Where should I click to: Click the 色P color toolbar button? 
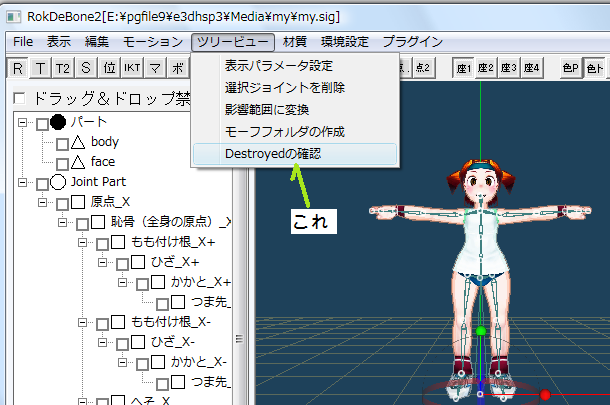tap(570, 68)
